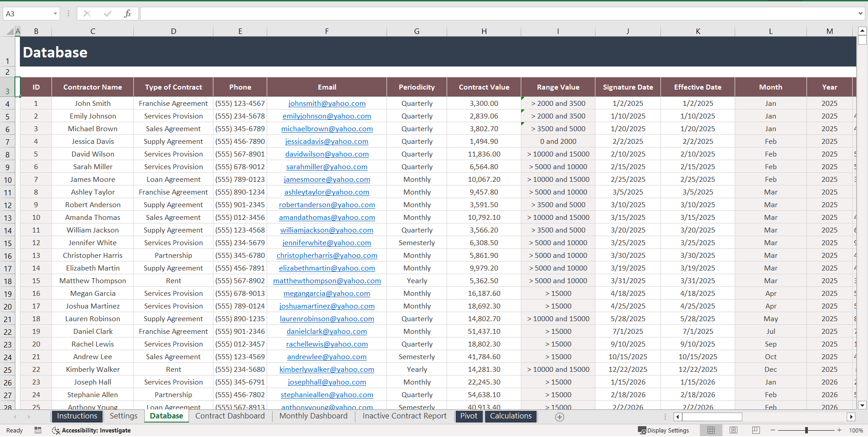The image size is (868, 437).
Task: Click the Insert Function fx icon
Action: pyautogui.click(x=127, y=14)
